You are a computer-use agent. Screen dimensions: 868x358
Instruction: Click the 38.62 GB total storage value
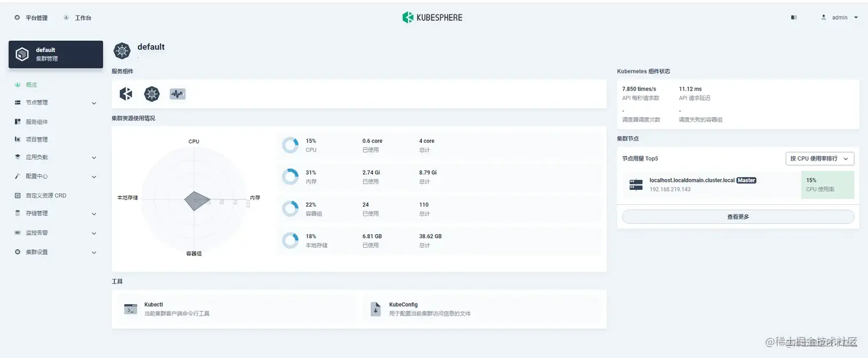click(x=430, y=236)
